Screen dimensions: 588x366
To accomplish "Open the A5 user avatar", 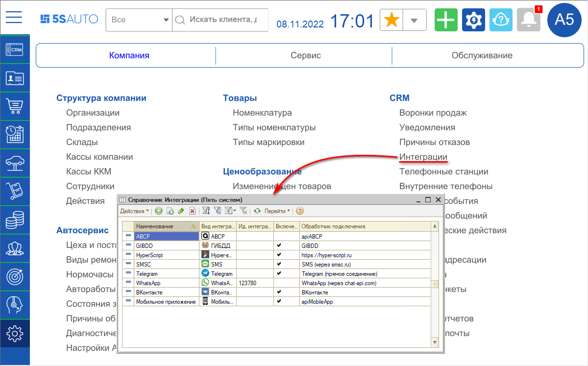I will 564,20.
